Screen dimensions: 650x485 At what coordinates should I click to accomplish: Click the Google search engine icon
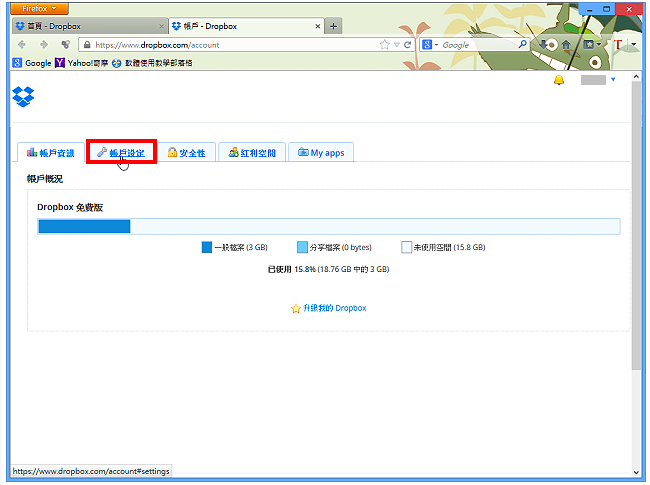(427, 44)
